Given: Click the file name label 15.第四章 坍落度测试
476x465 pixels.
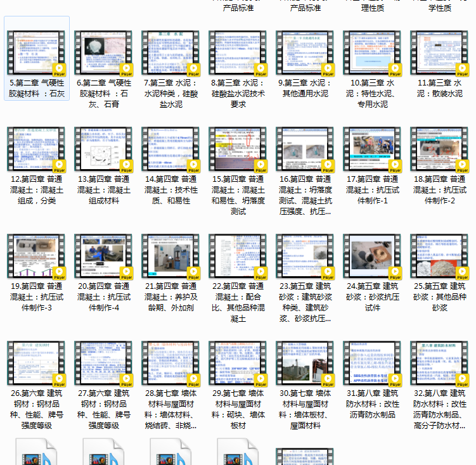Looking at the screenshot, I should pyautogui.click(x=238, y=195).
